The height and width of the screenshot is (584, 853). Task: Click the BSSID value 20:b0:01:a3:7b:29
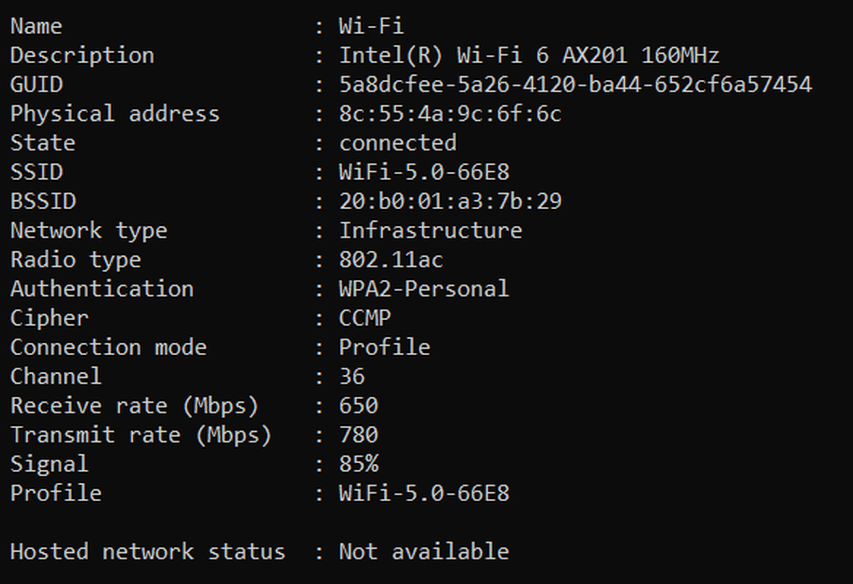(x=450, y=202)
